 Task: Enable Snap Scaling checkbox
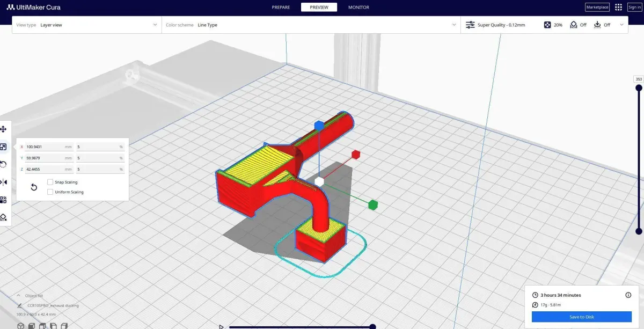(50, 182)
